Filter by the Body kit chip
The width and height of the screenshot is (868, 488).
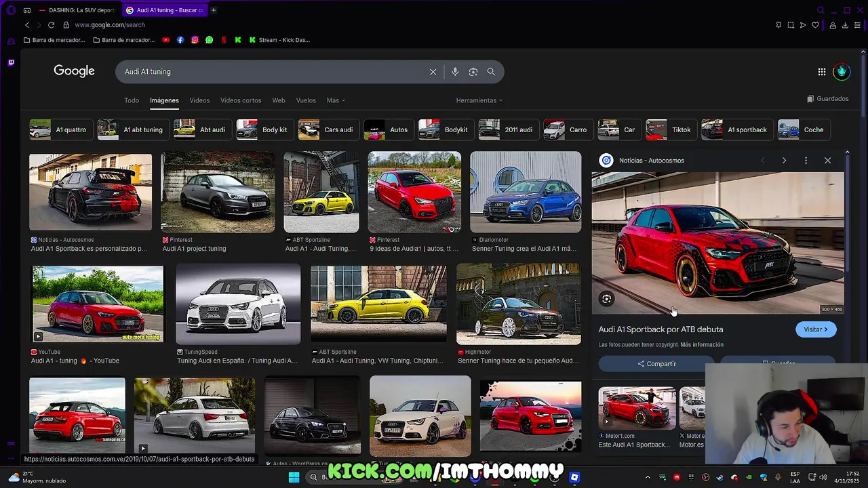[266, 129]
